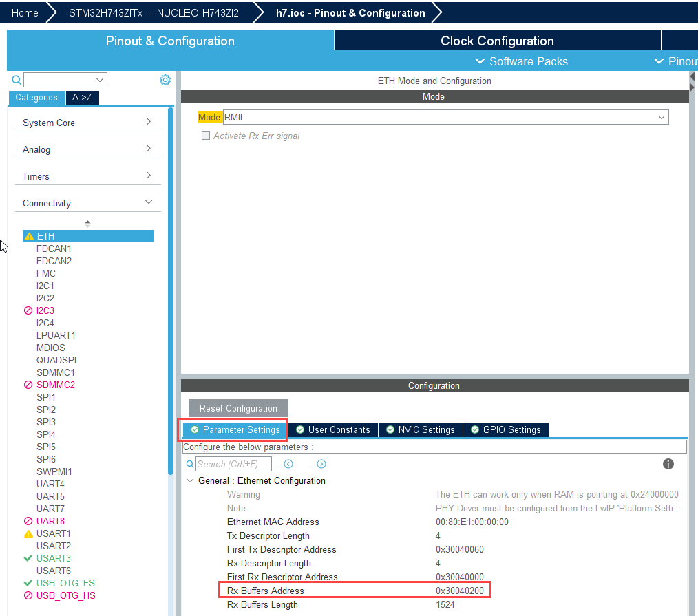Open the Mode RMII dropdown
The height and width of the screenshot is (616, 698).
point(445,118)
